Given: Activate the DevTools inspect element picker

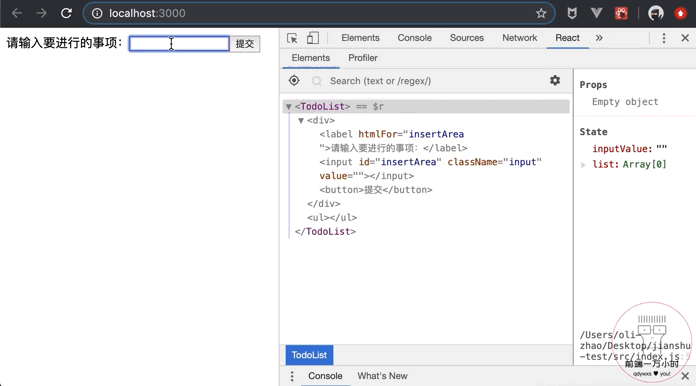Looking at the screenshot, I should pos(292,38).
